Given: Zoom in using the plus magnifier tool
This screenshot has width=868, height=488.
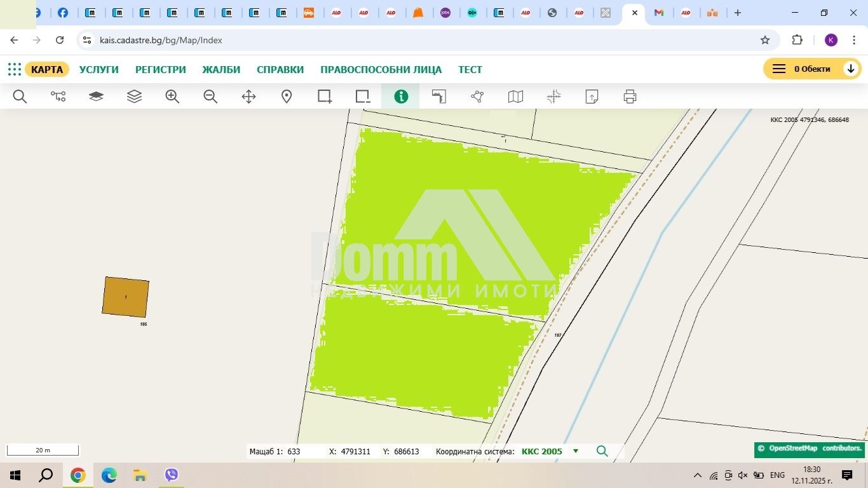Looking at the screenshot, I should point(172,97).
